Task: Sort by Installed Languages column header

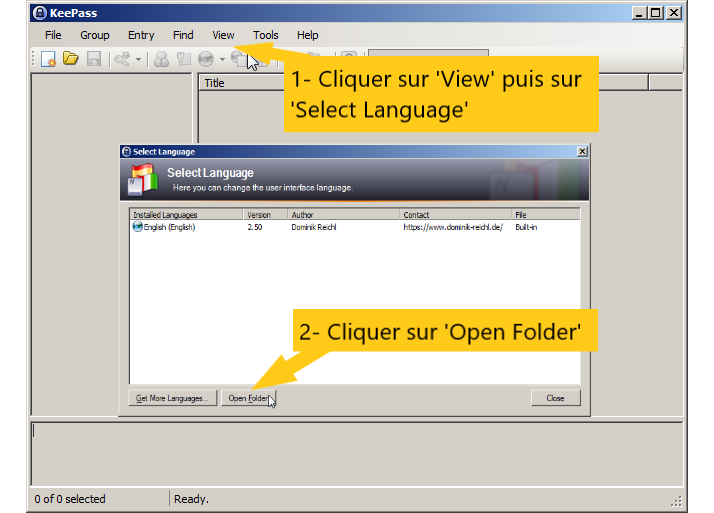Action: pos(186,214)
